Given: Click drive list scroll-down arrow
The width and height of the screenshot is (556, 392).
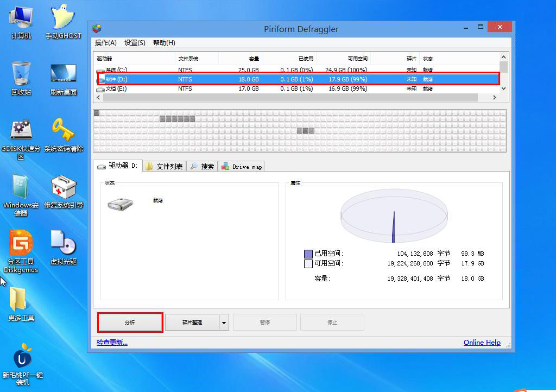Looking at the screenshot, I should 503,88.
